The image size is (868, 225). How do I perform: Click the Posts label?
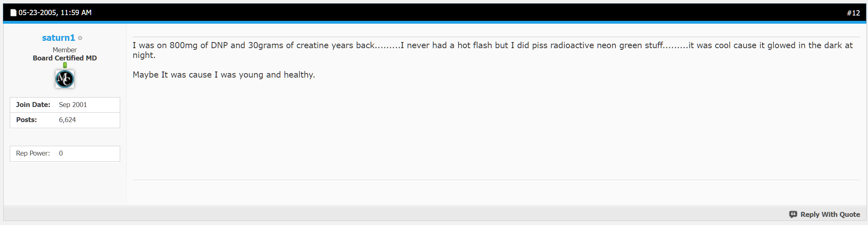[27, 120]
